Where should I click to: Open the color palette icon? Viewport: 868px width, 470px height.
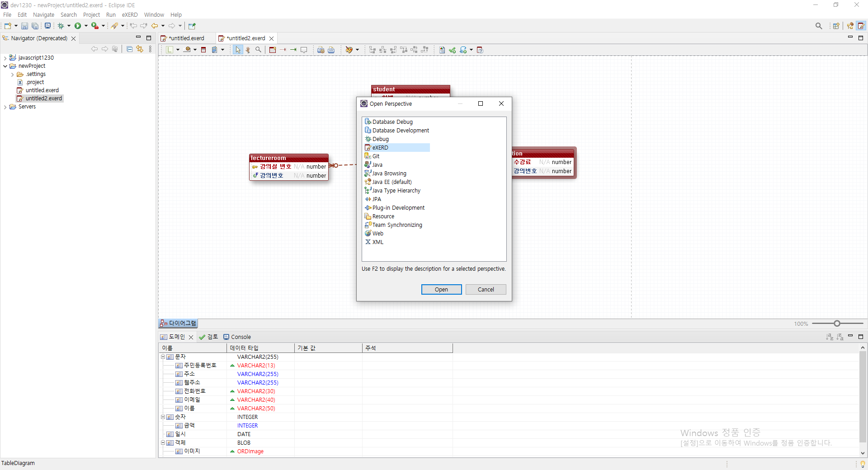tap(349, 50)
